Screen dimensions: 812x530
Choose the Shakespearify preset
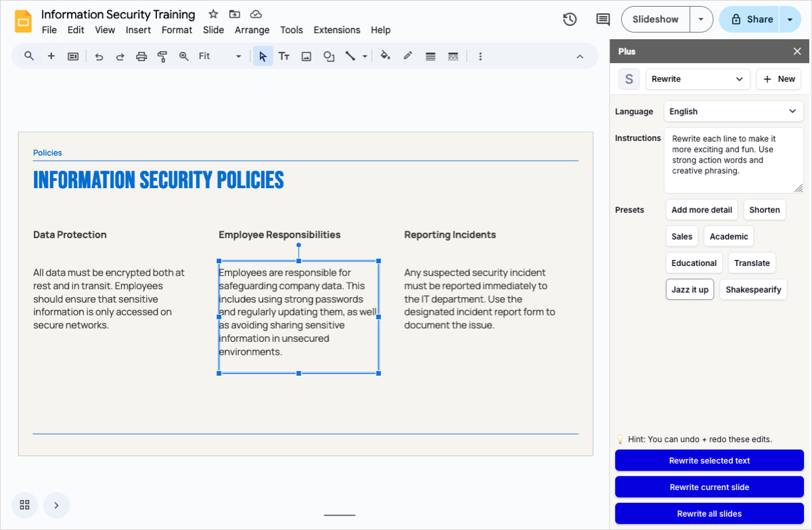(753, 289)
